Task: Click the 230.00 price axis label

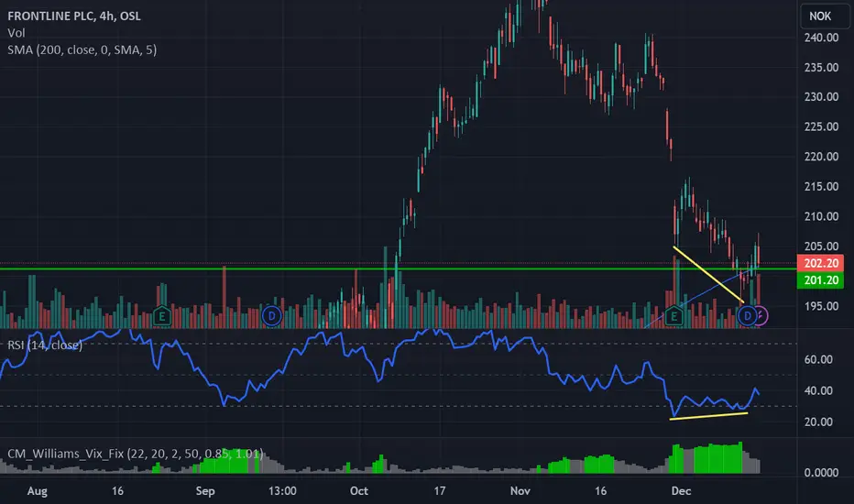Action: click(821, 97)
